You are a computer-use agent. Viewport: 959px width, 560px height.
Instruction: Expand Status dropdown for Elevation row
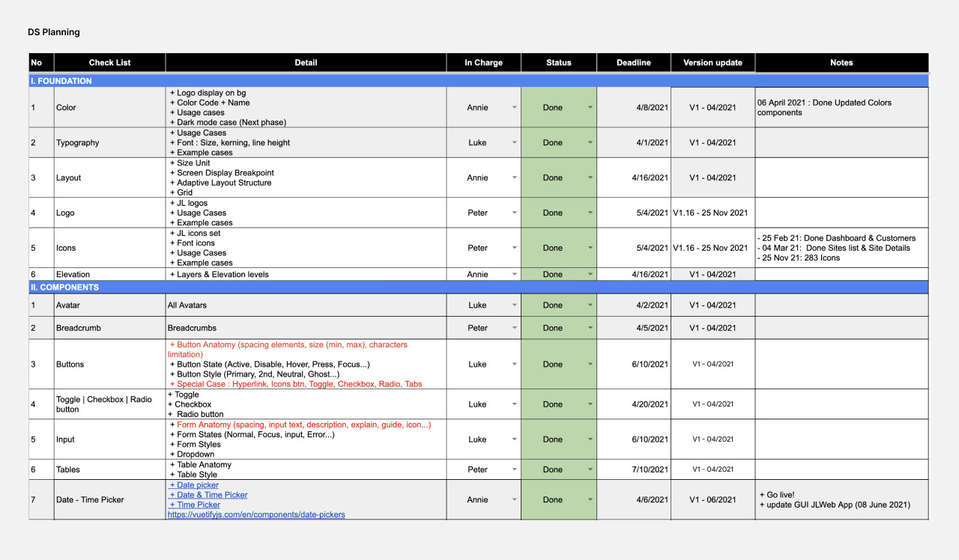590,275
